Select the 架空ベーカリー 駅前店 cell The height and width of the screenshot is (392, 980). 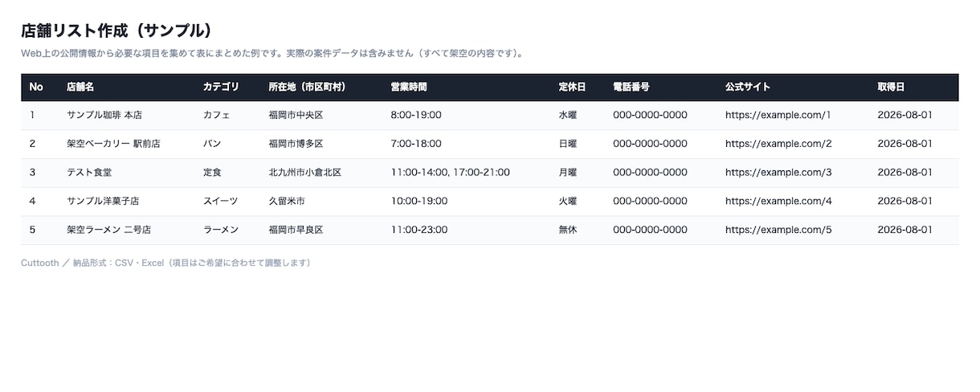[113, 144]
